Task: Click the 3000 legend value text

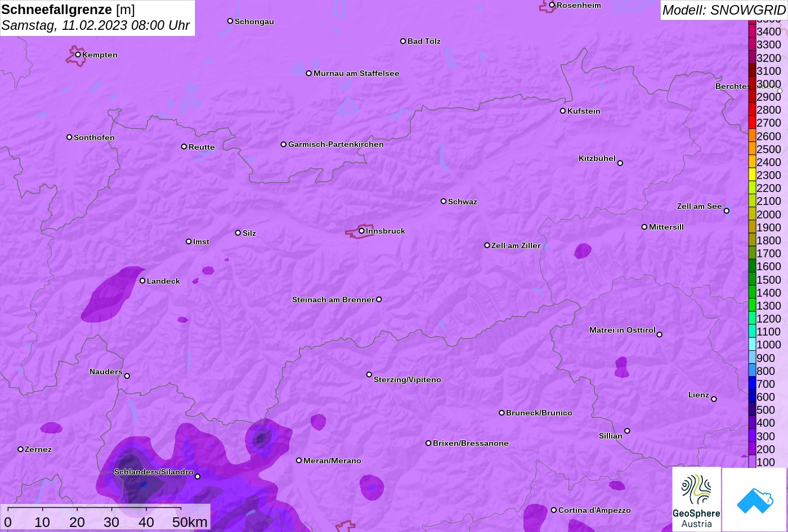Action: (769, 84)
